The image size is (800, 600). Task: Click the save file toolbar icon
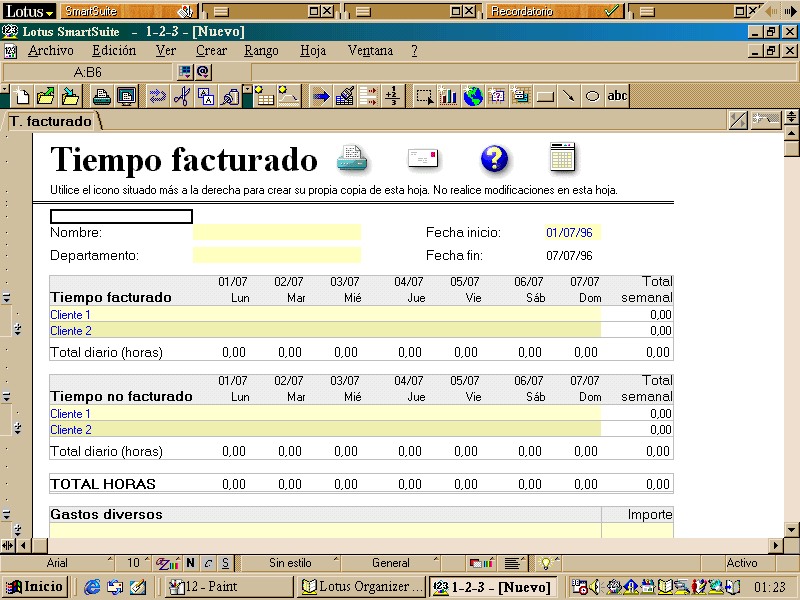[x=70, y=96]
